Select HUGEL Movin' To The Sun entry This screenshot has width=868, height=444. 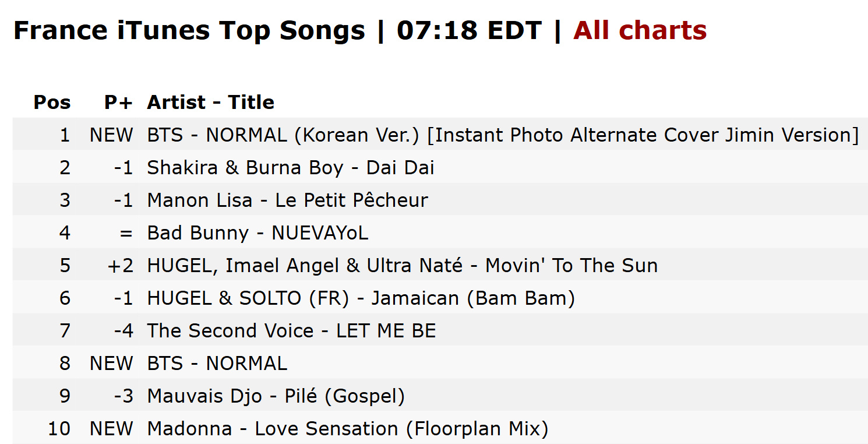click(402, 266)
